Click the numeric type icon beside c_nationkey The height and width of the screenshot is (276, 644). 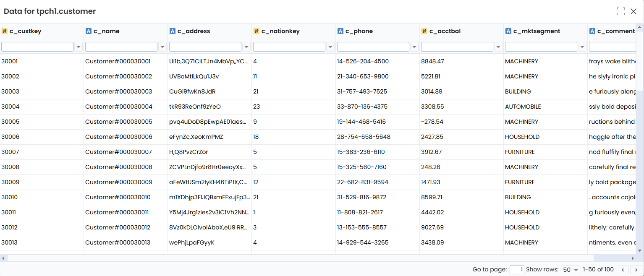coord(257,31)
